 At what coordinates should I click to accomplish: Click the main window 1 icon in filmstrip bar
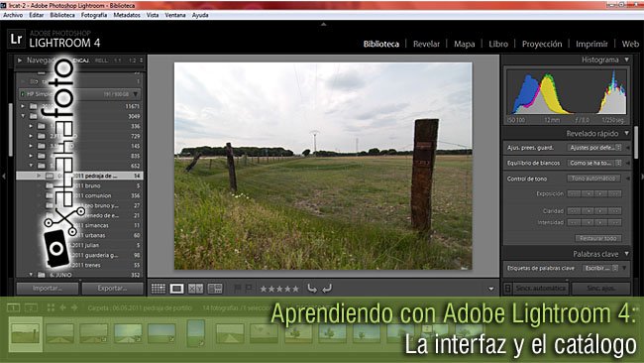click(x=13, y=307)
